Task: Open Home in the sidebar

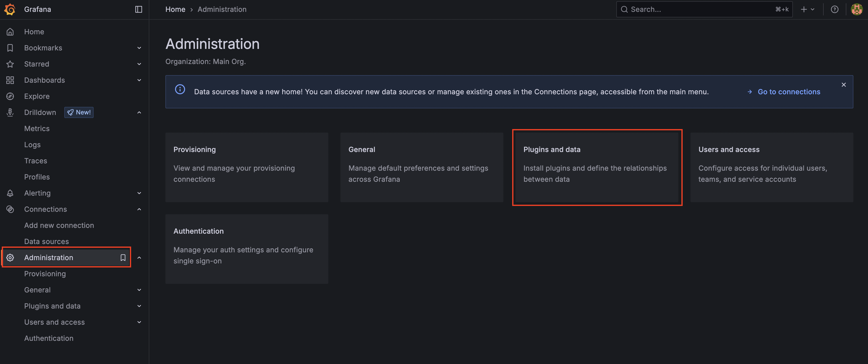Action: tap(34, 32)
